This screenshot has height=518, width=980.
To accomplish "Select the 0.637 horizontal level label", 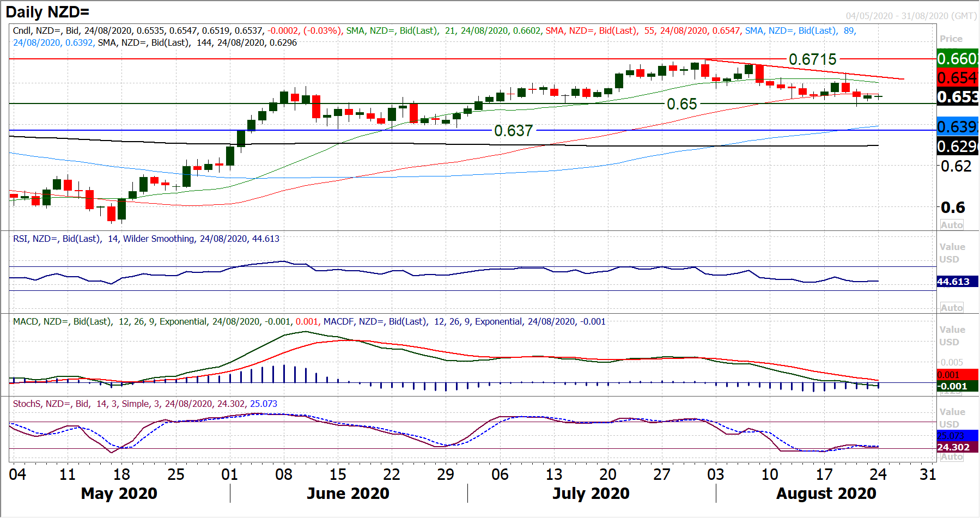I will (513, 131).
